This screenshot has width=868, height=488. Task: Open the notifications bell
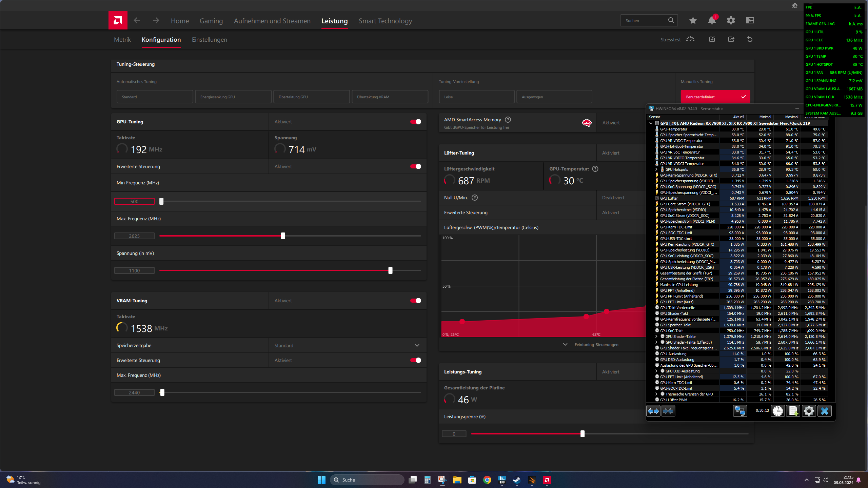pyautogui.click(x=712, y=20)
